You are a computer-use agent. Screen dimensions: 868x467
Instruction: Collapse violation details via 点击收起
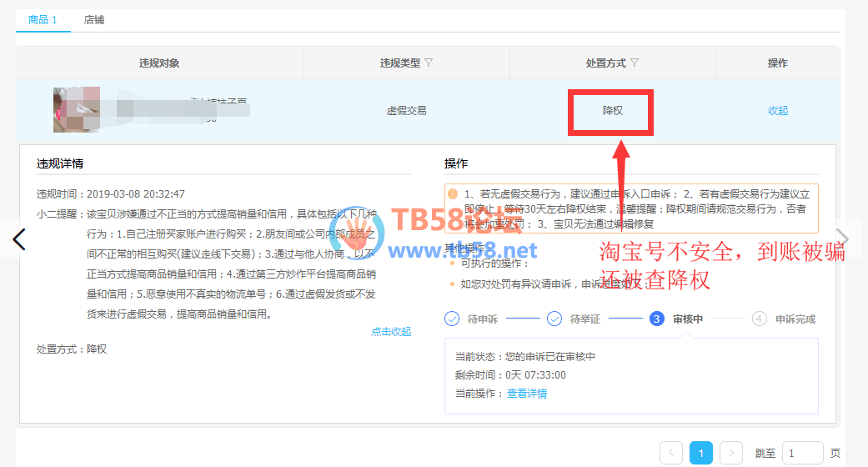click(390, 332)
